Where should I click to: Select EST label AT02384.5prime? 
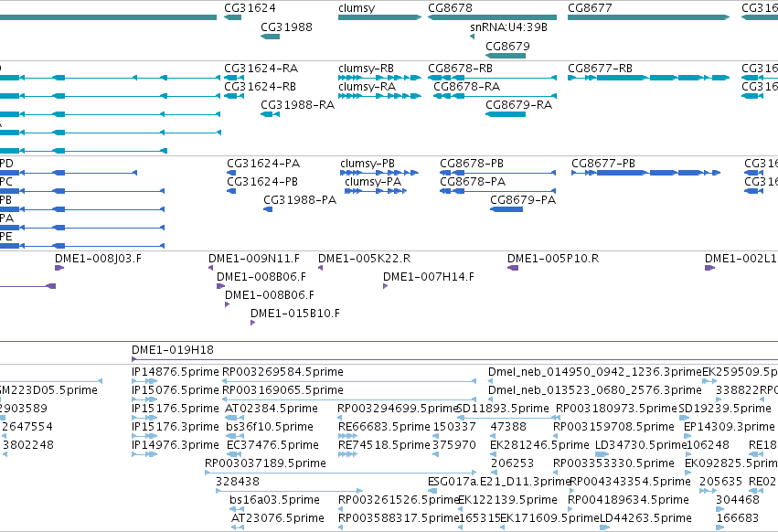(272, 409)
